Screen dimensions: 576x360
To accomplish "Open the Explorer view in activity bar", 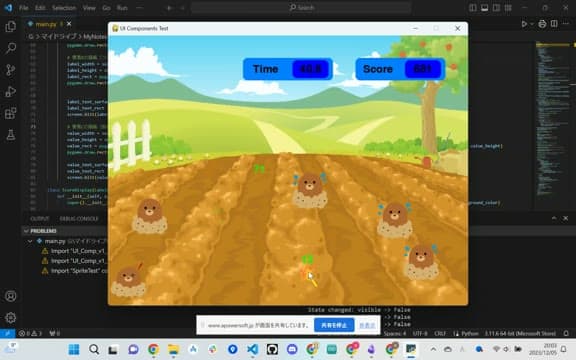I will 11,26.
